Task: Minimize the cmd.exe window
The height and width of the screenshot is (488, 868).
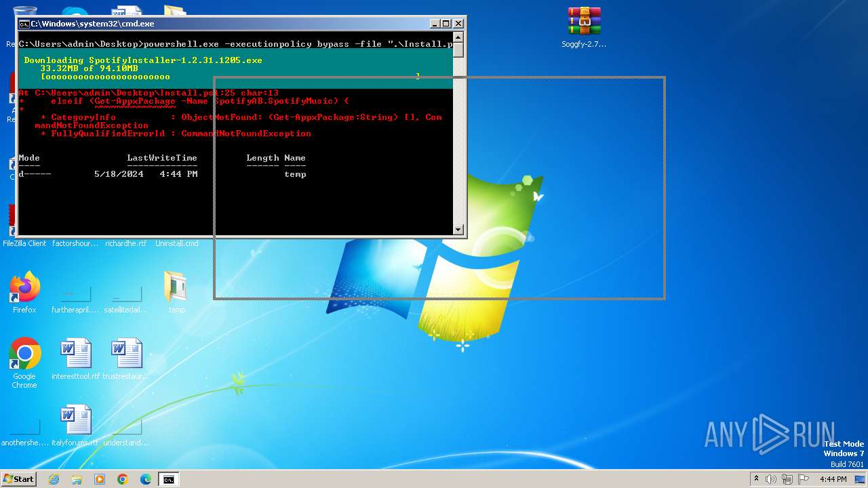Action: (435, 24)
